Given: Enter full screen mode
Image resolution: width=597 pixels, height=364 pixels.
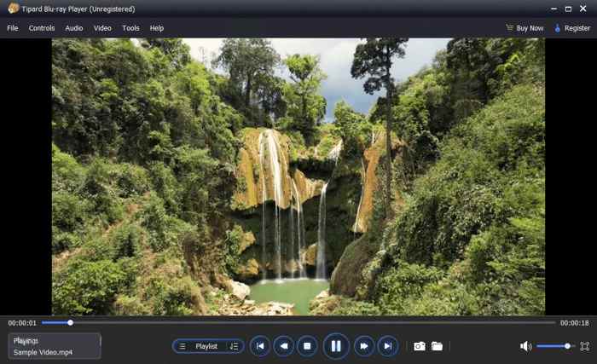Looking at the screenshot, I should pyautogui.click(x=584, y=346).
